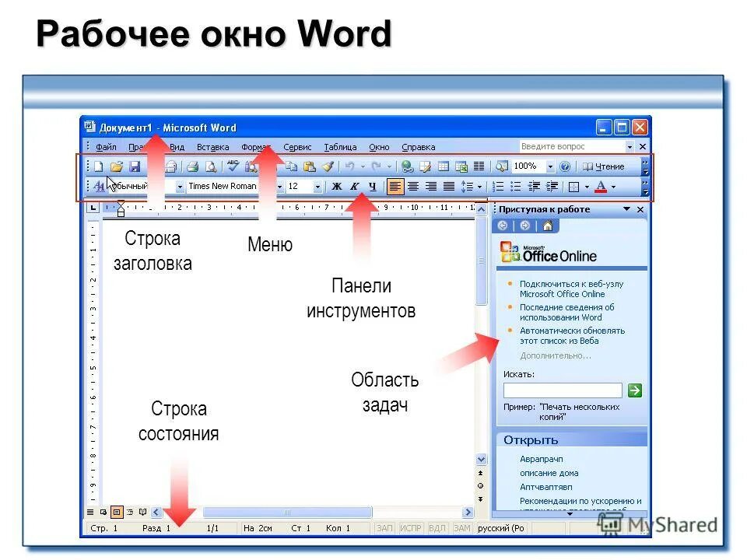
Task: Expand the Undo history dropdown arrow
Action: (363, 166)
